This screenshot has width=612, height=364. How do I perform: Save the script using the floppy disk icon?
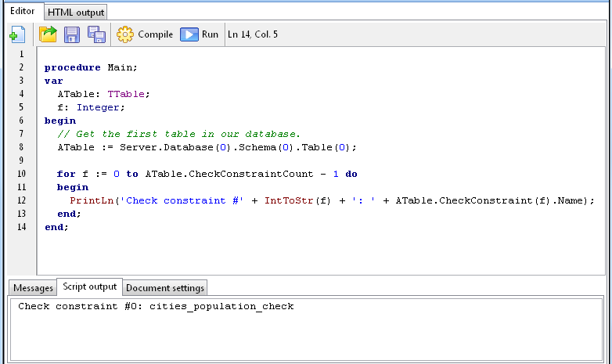point(72,34)
